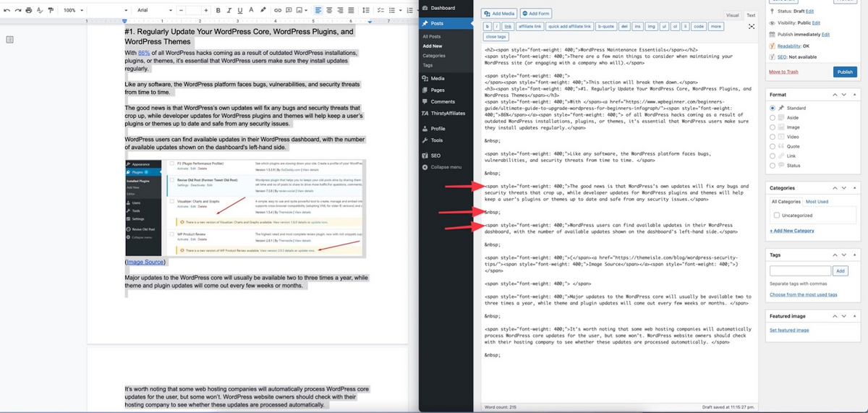Collapse the Featured image panel
The width and height of the screenshot is (868, 413).
click(x=855, y=317)
